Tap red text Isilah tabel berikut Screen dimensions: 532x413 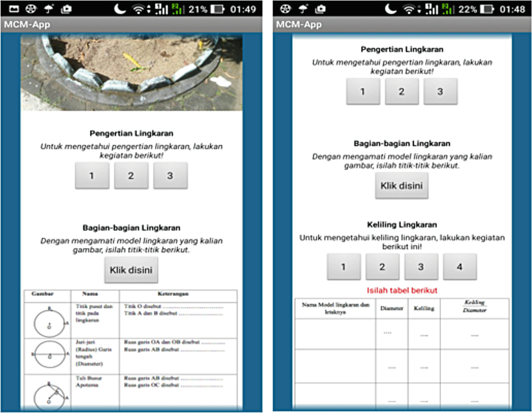(x=402, y=290)
